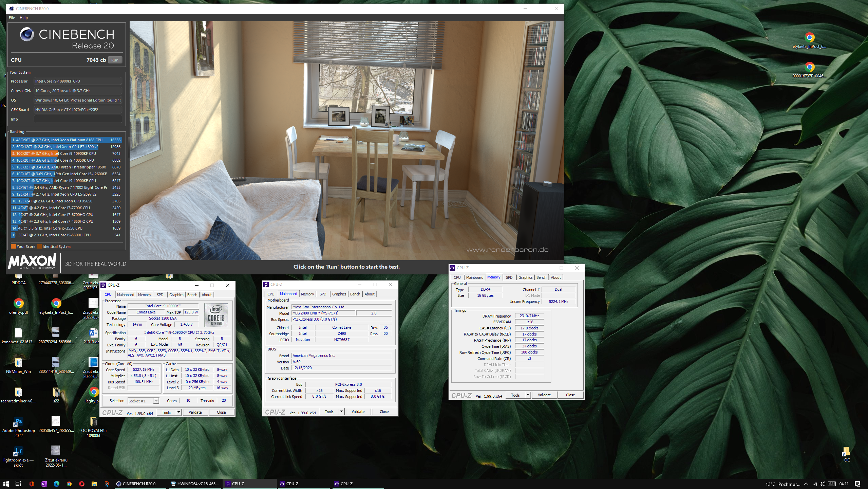This screenshot has width=868, height=489.
Task: Expand Tools dropdown arrow in CPU-Z mainboard window
Action: (341, 412)
